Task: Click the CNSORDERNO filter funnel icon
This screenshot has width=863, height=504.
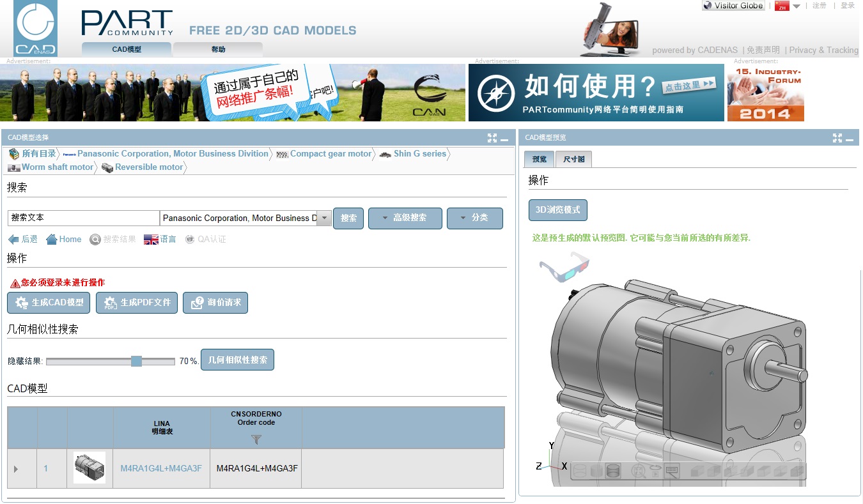Action: pyautogui.click(x=256, y=439)
